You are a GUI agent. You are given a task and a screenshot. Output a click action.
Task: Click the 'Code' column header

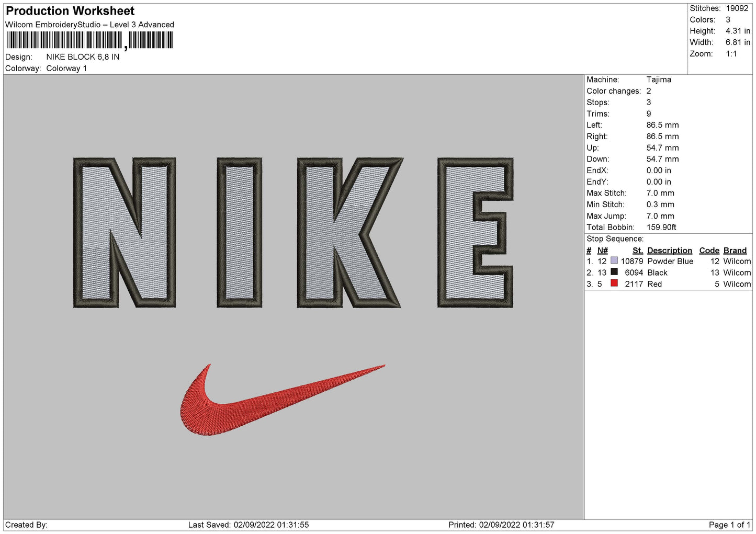[x=709, y=251]
